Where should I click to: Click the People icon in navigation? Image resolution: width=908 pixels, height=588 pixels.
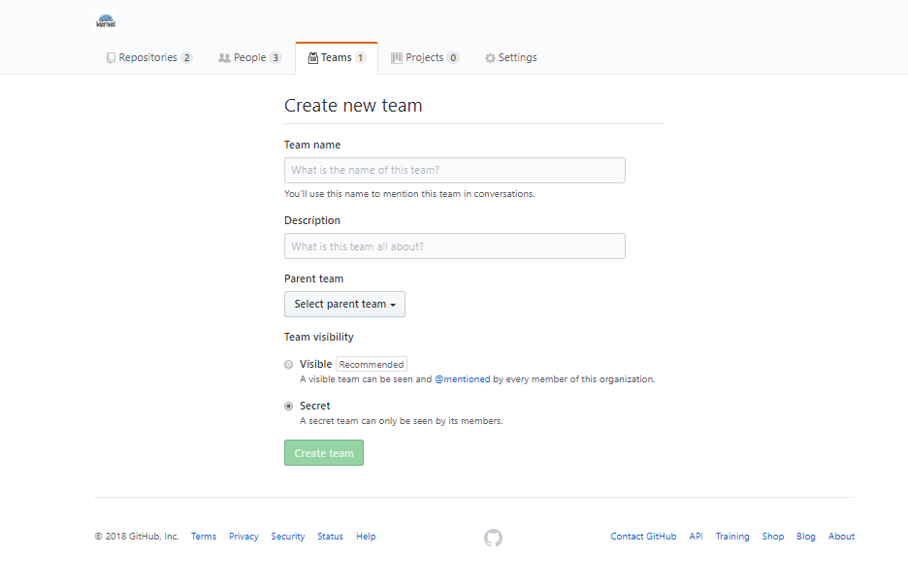click(224, 58)
